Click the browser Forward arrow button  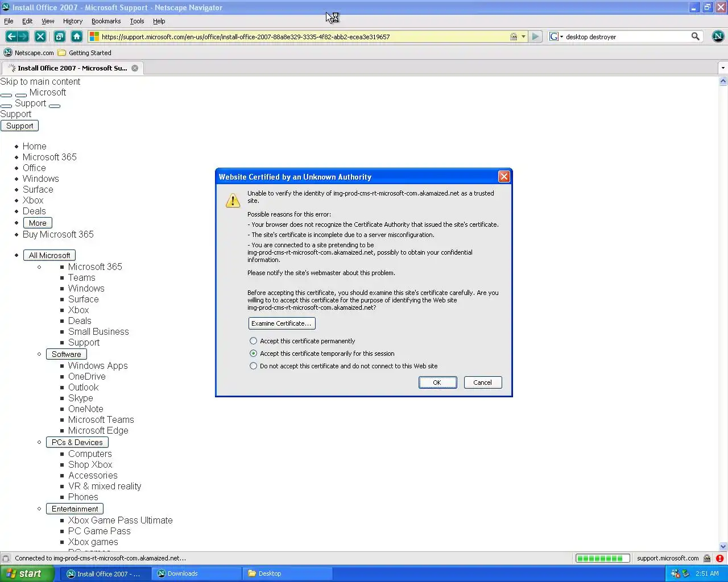point(23,36)
